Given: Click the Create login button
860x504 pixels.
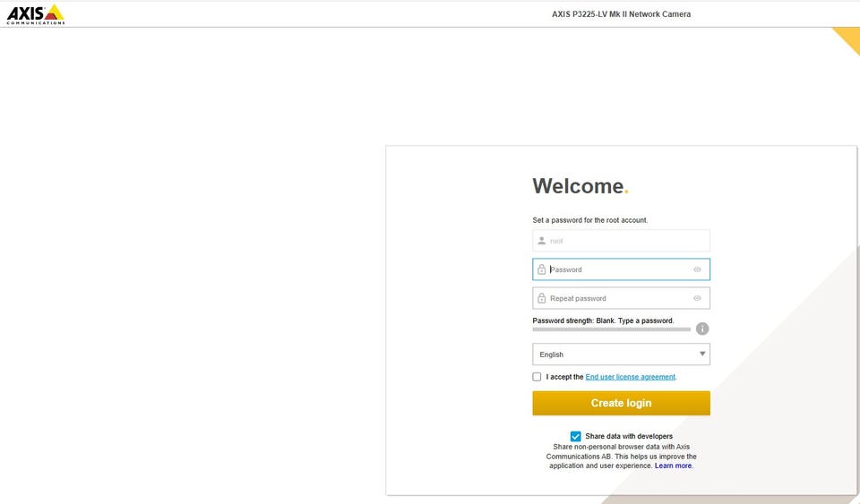Looking at the screenshot, I should 621,403.
